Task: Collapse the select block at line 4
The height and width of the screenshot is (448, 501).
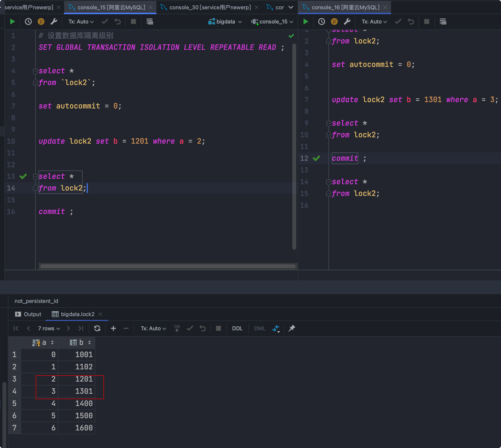Action: 35,71
